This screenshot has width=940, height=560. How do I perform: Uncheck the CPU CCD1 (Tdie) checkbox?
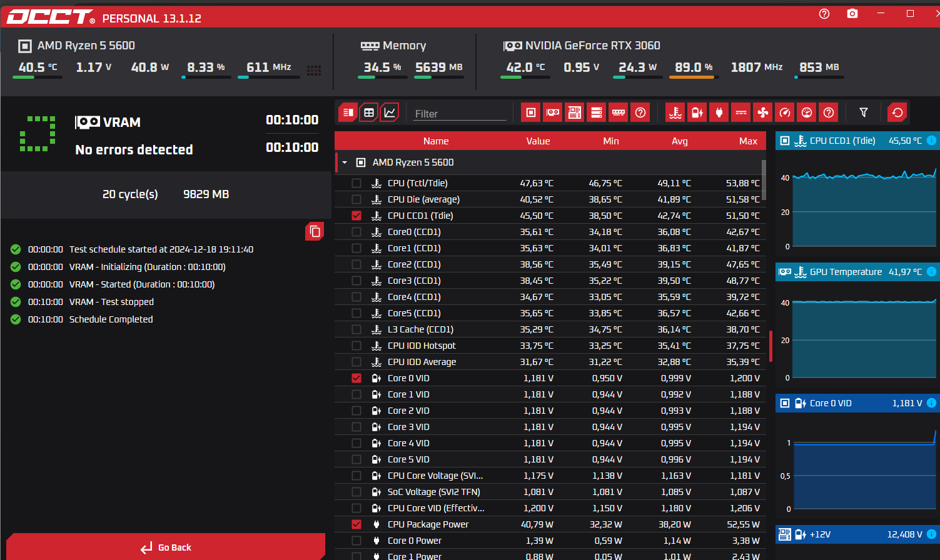(x=356, y=216)
